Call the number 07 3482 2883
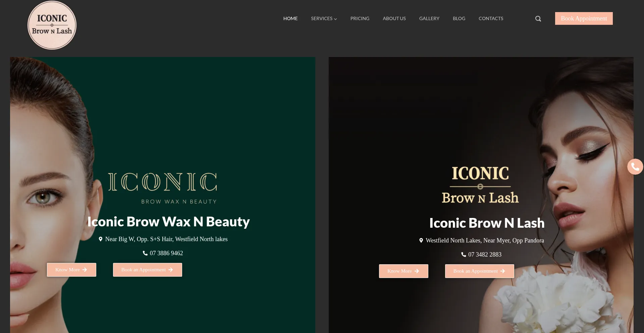The height and width of the screenshot is (333, 644). point(485,255)
